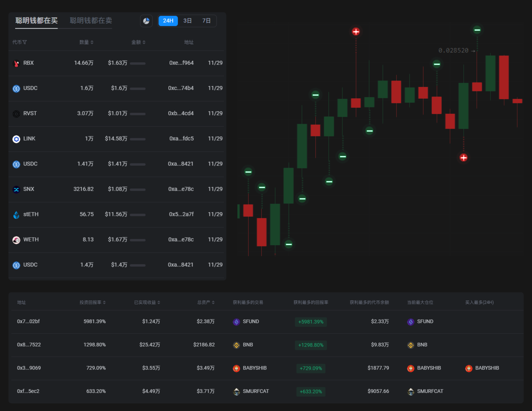Click SFUND icon in most profitable trade column
The height and width of the screenshot is (411, 532).
pyautogui.click(x=236, y=322)
